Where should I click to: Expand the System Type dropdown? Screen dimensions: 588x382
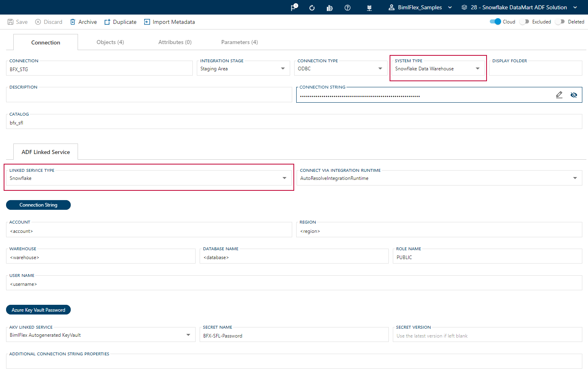tap(478, 69)
